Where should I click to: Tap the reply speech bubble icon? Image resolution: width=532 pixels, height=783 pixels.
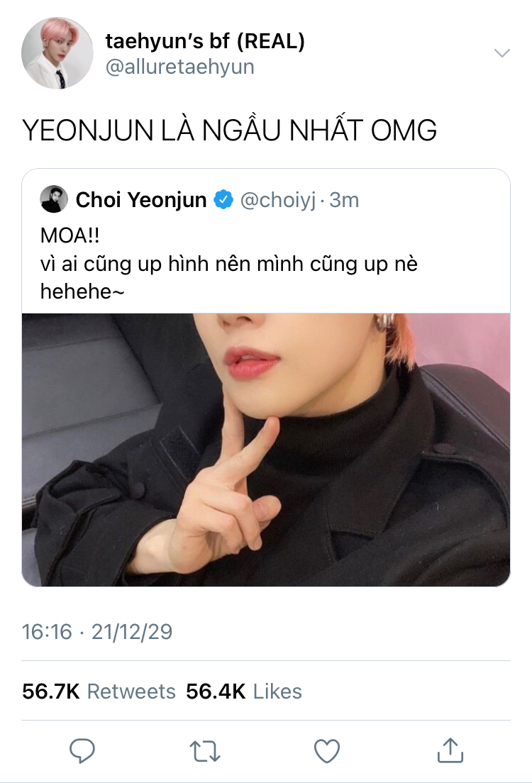pos(82,750)
